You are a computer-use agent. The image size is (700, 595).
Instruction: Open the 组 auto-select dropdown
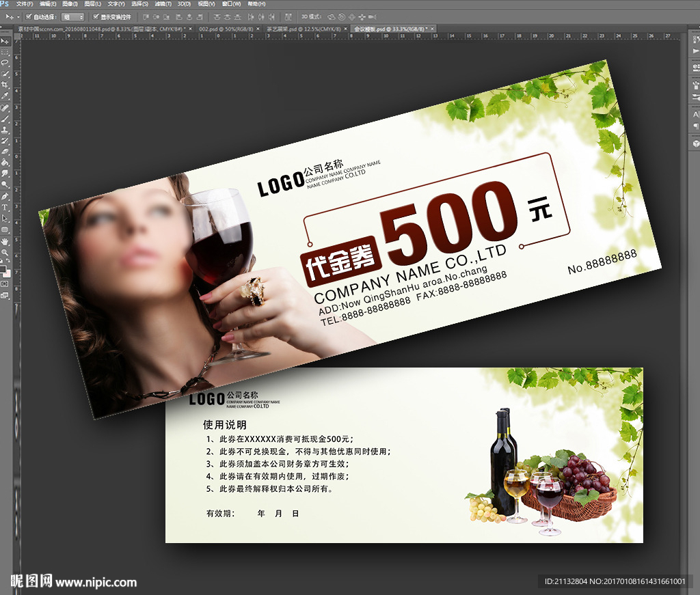[72, 17]
